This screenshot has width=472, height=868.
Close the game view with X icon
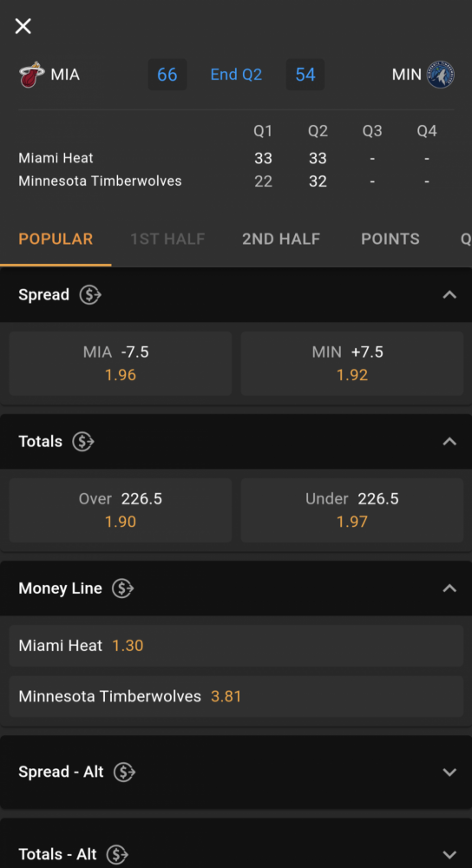pos(23,25)
